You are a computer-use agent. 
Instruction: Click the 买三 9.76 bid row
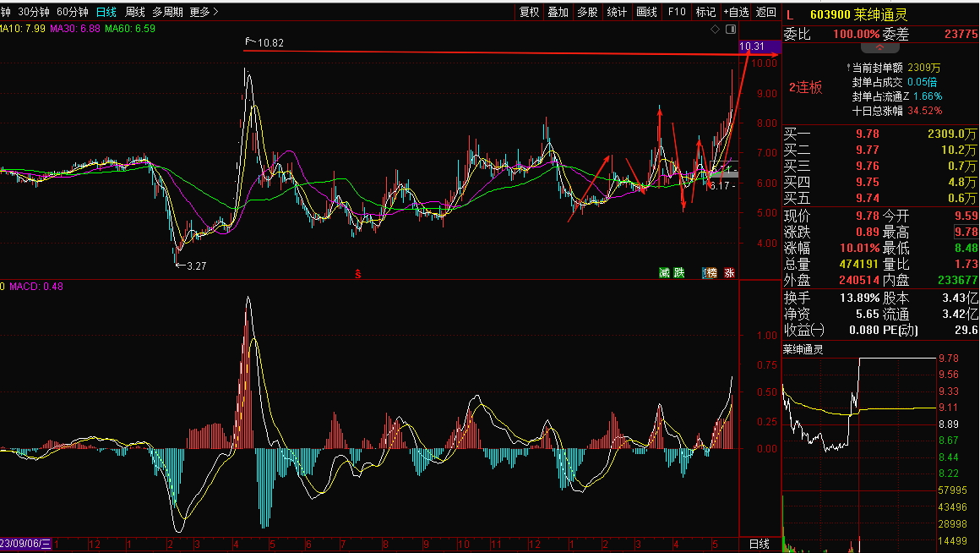tap(880, 167)
